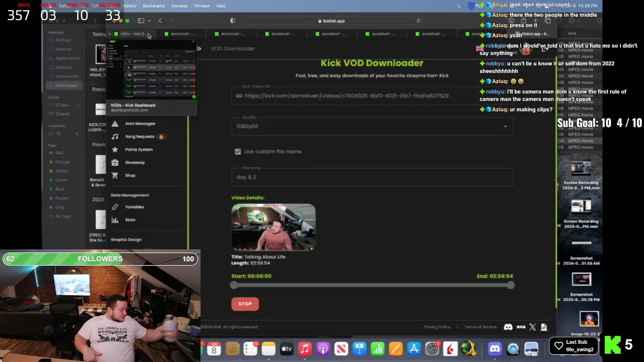Open Reminders from the dock

point(251,349)
